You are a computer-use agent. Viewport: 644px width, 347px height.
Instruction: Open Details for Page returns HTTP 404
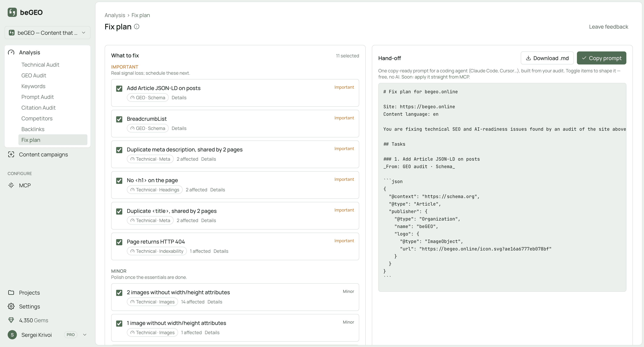[221, 251]
